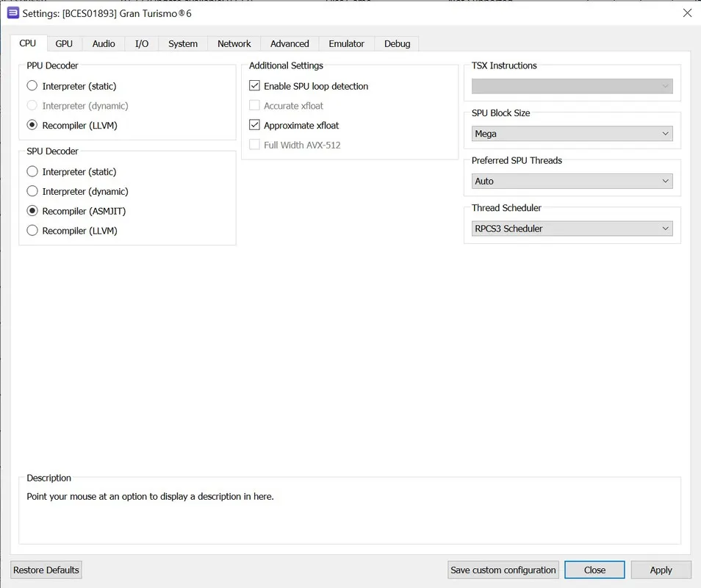Switch to the CPU tab
Image resolution: width=701 pixels, height=588 pixels.
click(x=28, y=43)
